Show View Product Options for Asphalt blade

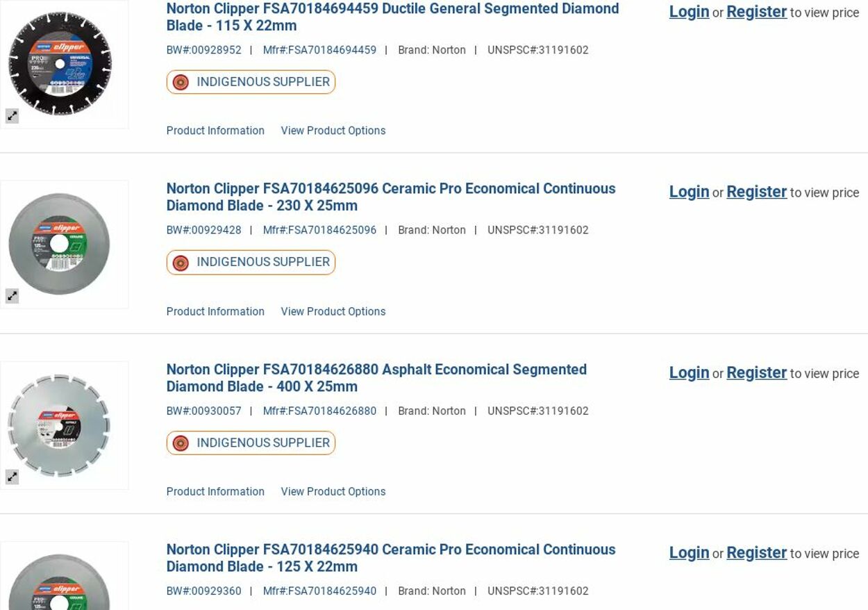click(333, 491)
